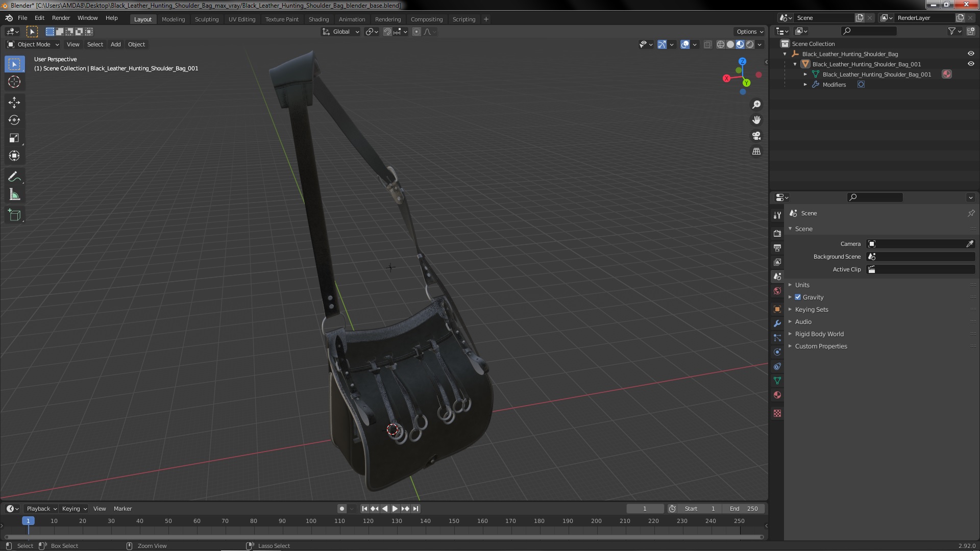Open the Render properties tab

click(x=777, y=233)
